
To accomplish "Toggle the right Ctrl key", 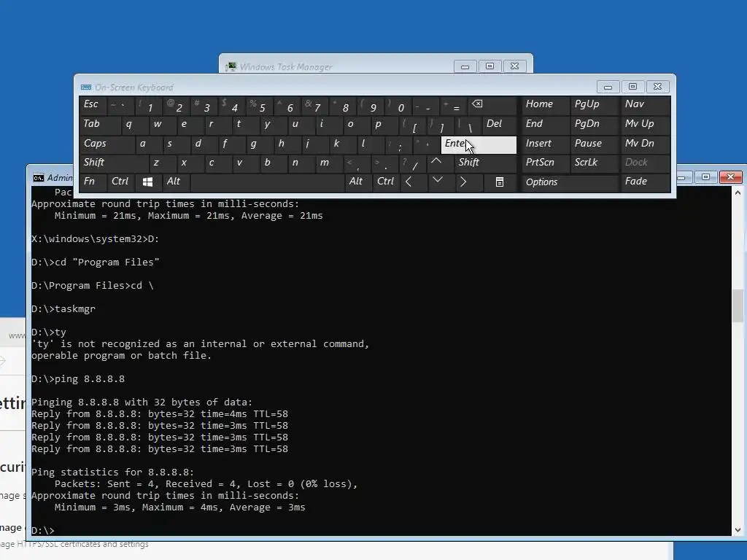I will coord(387,182).
